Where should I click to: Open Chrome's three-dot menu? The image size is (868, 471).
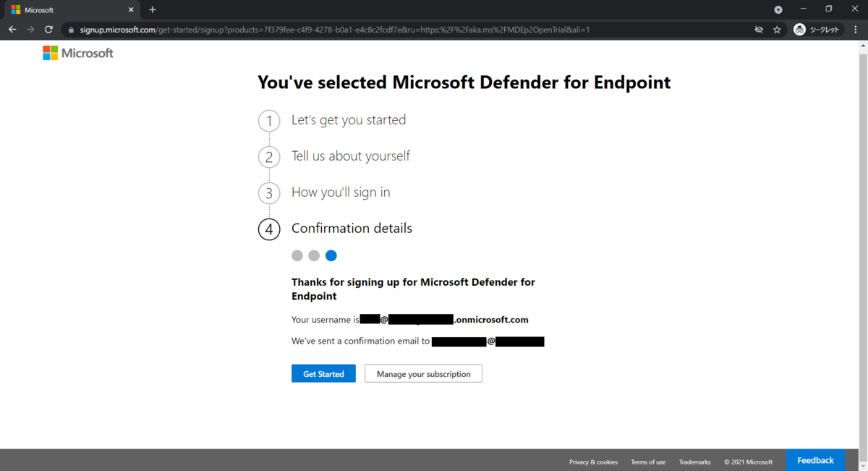pos(855,30)
